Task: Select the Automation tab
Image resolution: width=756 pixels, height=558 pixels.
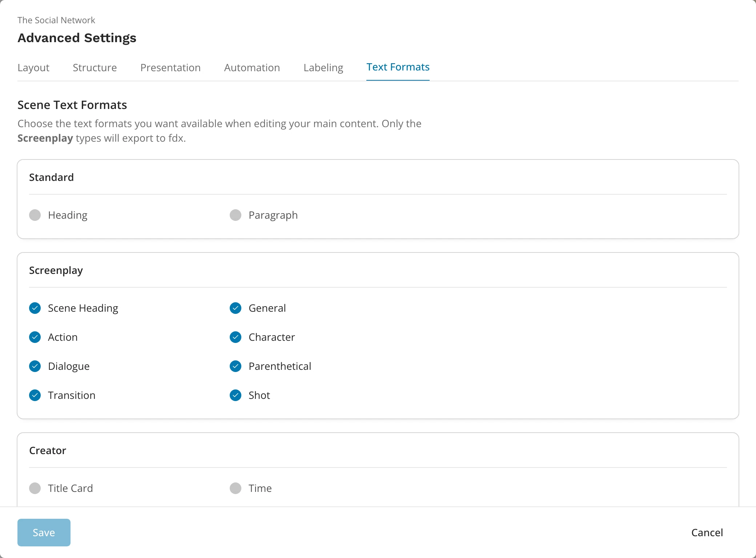Action: pyautogui.click(x=252, y=68)
